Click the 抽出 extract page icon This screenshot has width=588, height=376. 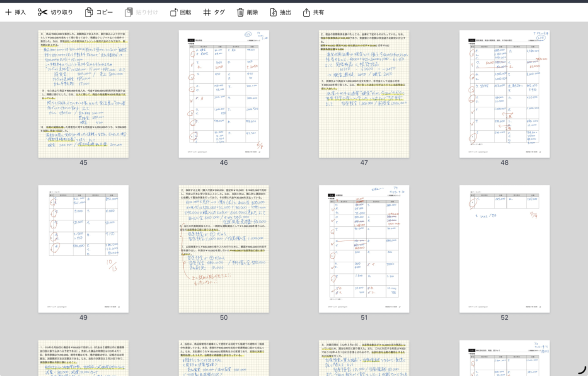(273, 13)
